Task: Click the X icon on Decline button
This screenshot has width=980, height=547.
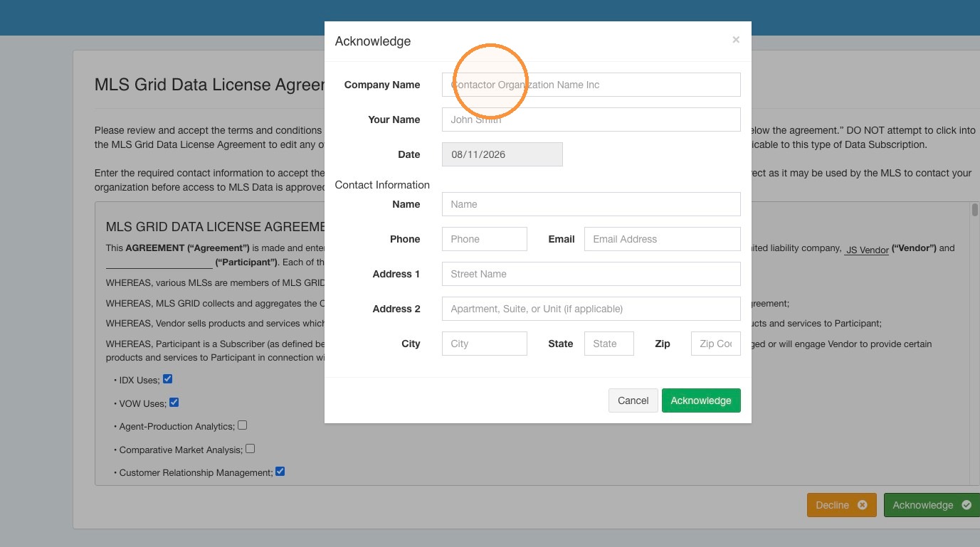Action: tap(863, 505)
